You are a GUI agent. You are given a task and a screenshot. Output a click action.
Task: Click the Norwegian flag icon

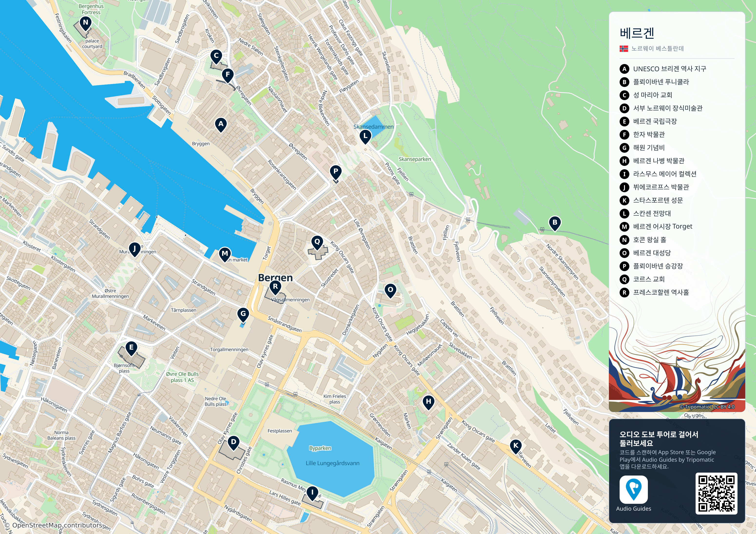coord(624,49)
